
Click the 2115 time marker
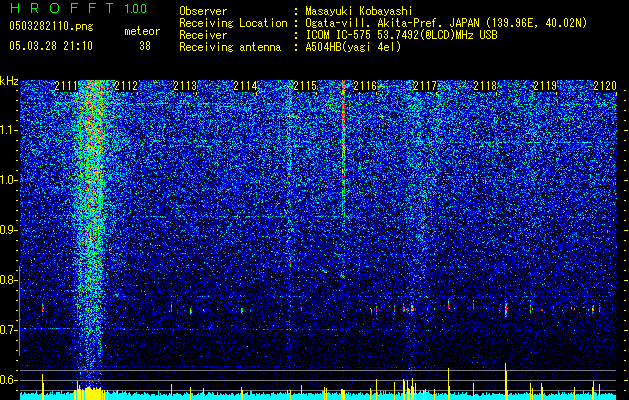pos(305,86)
